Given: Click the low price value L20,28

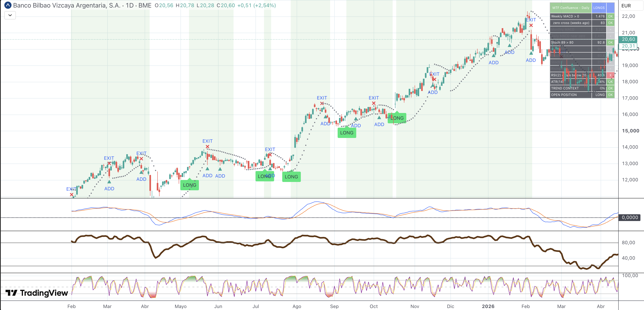Looking at the screenshot, I should [205, 5].
